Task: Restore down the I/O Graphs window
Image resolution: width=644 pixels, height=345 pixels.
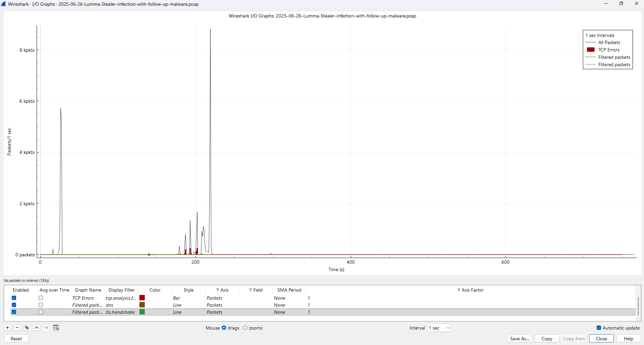Action: pyautogui.click(x=621, y=4)
